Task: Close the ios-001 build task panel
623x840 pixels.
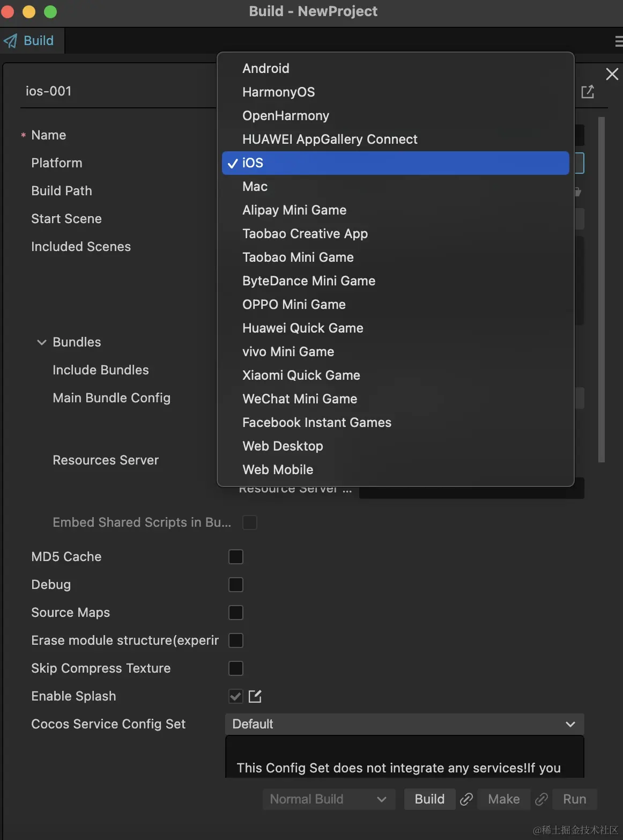Action: 612,74
